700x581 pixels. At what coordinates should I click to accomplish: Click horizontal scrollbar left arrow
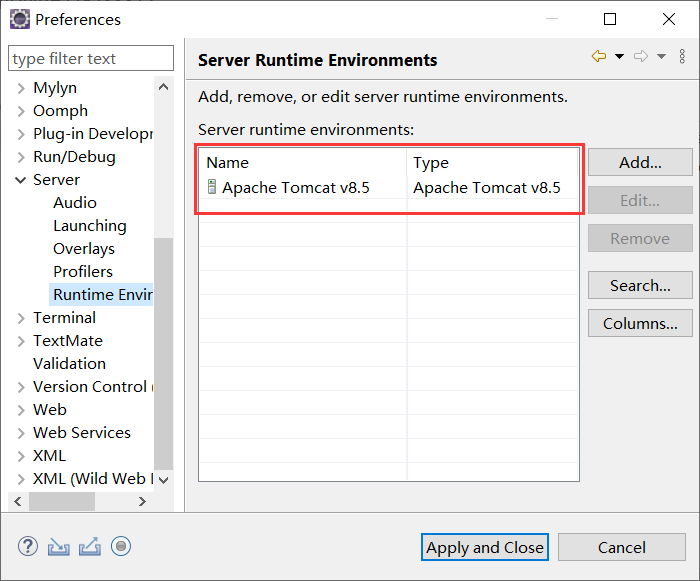18,502
